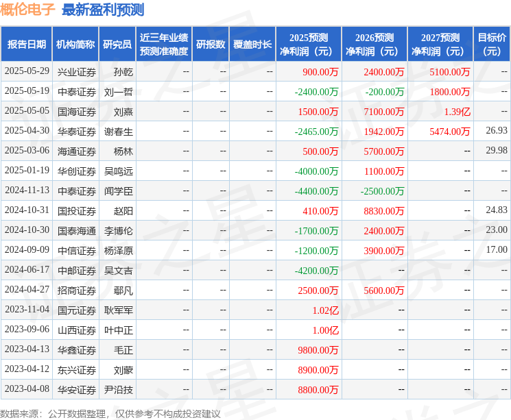Screen dimensions: 511x420
Task: Click the target price 26.93
Action: [x=497, y=130]
